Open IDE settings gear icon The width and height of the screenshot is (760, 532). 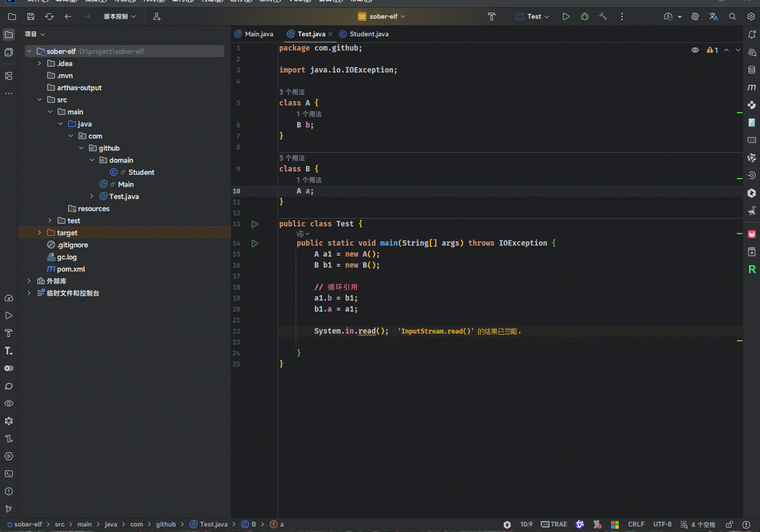coord(751,16)
